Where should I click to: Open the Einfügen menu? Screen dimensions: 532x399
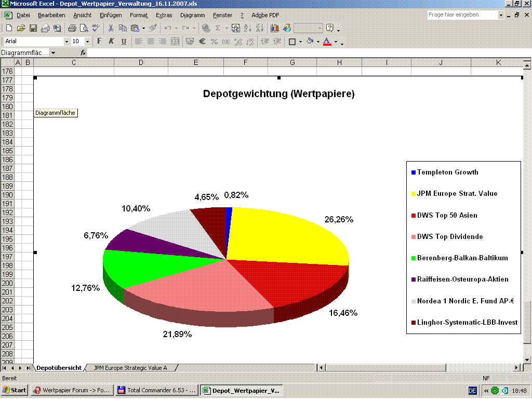click(x=111, y=15)
